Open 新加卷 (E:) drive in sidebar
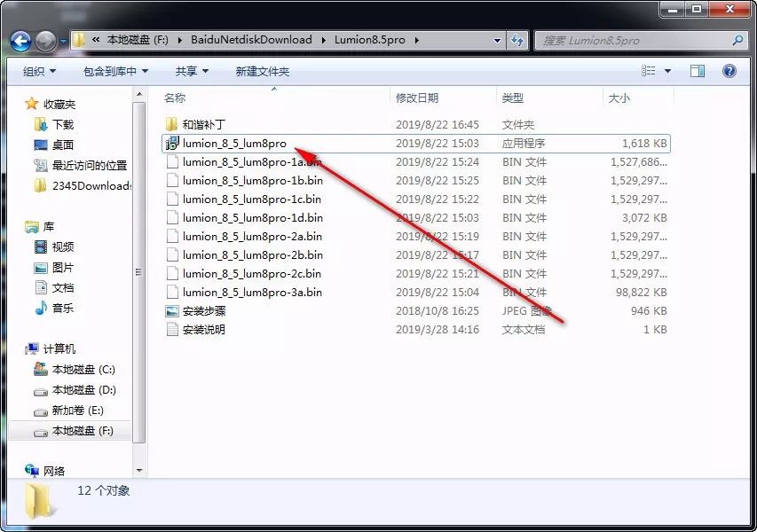757x532 pixels. coord(78,411)
